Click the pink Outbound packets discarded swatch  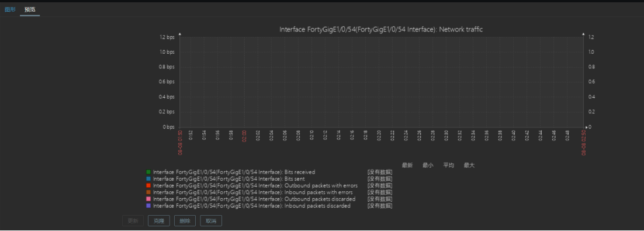click(x=148, y=199)
